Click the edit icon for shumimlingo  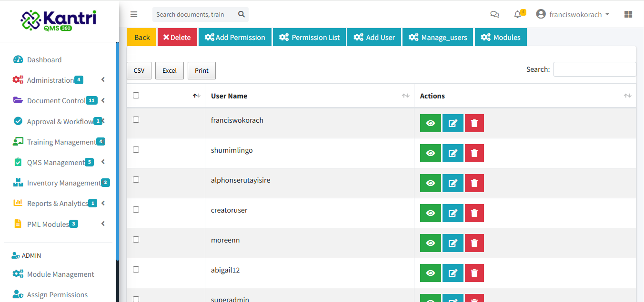click(x=453, y=153)
